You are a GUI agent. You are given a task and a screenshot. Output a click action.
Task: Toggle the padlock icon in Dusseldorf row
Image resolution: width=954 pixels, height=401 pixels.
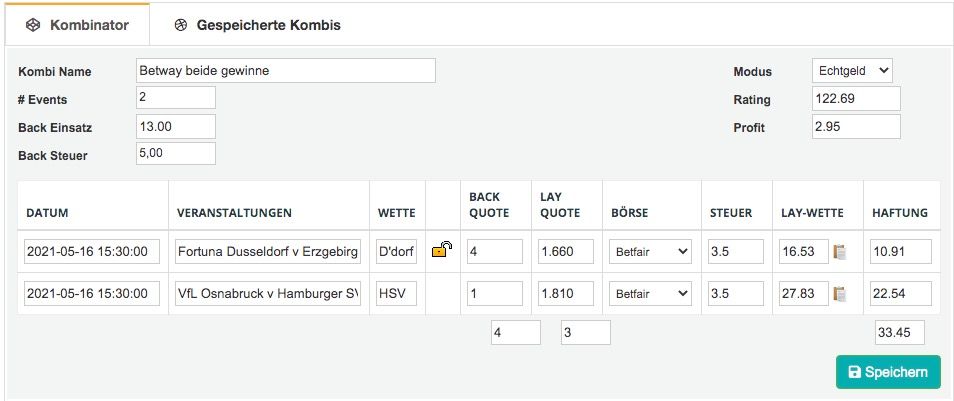pos(442,250)
